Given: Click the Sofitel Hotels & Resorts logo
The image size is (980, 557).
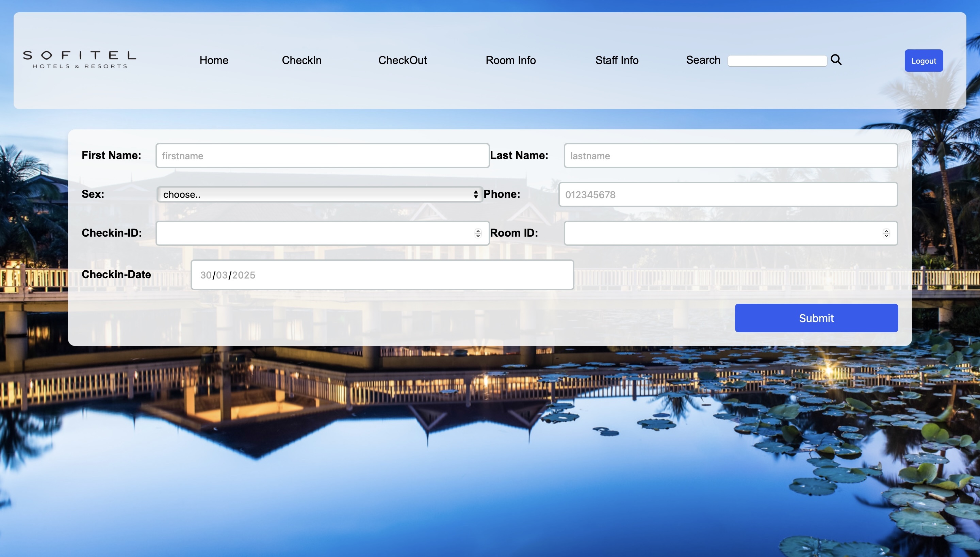Looking at the screenshot, I should (x=80, y=60).
